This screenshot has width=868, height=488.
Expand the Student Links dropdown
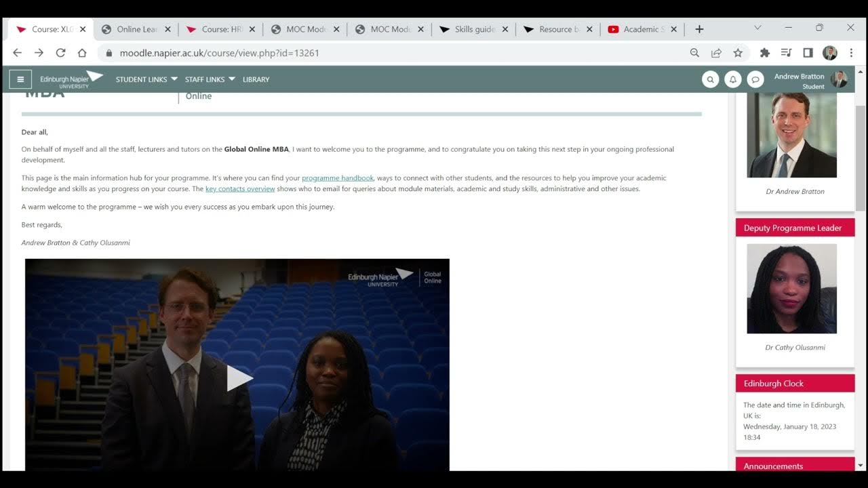pyautogui.click(x=146, y=79)
